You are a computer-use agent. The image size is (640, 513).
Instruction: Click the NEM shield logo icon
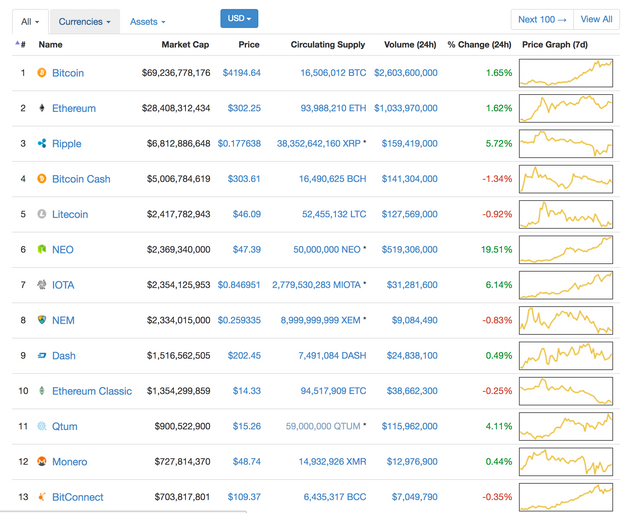point(42,320)
